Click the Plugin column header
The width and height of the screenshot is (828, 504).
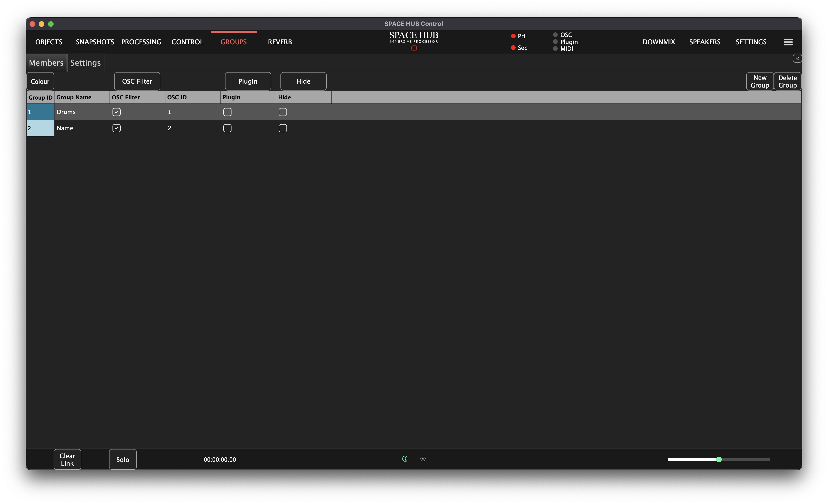248,97
